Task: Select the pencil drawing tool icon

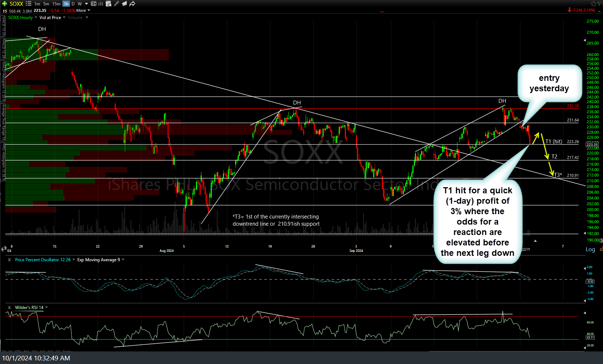Action: click(117, 4)
